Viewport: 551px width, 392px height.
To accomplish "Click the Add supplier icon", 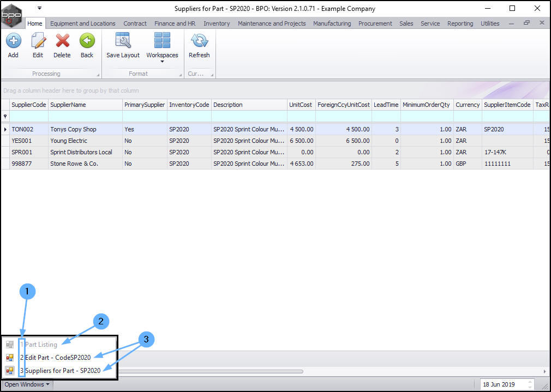I will (x=13, y=41).
